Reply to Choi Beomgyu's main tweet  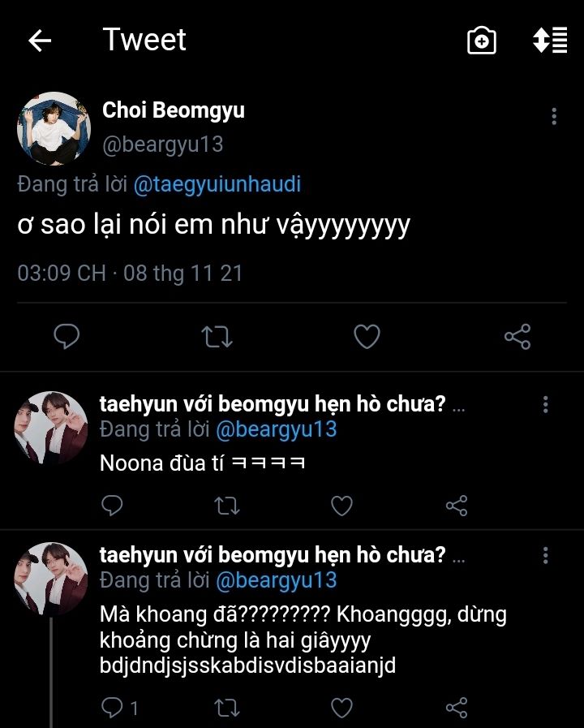pos(67,336)
